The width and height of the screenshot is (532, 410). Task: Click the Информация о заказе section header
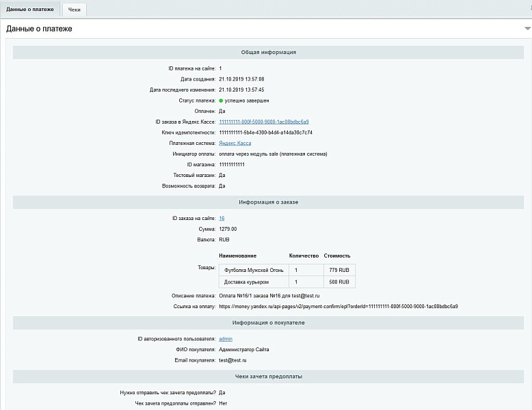[268, 202]
